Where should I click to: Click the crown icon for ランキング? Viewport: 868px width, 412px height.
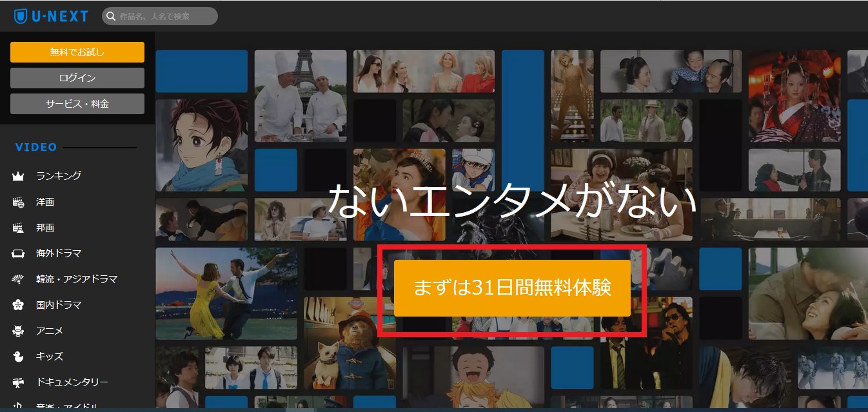(x=18, y=176)
